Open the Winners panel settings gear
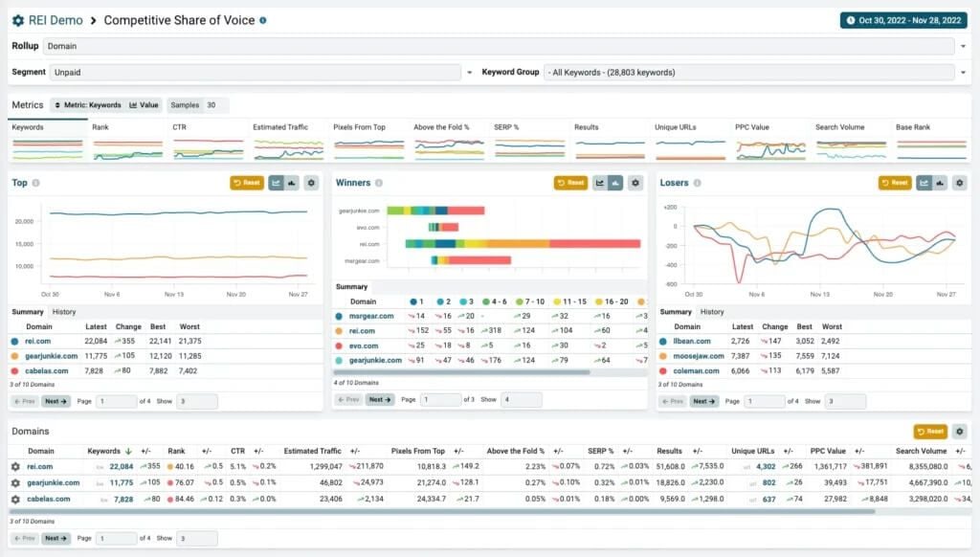This screenshot has height=557, width=980. 635,183
